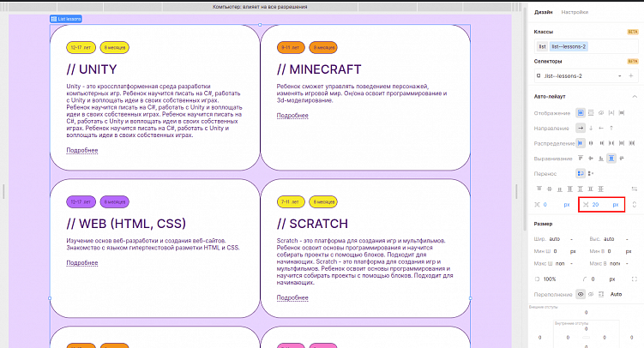Align items to top in Выравнивание
Viewport: 644px width, 348px height.
pyautogui.click(x=581, y=159)
